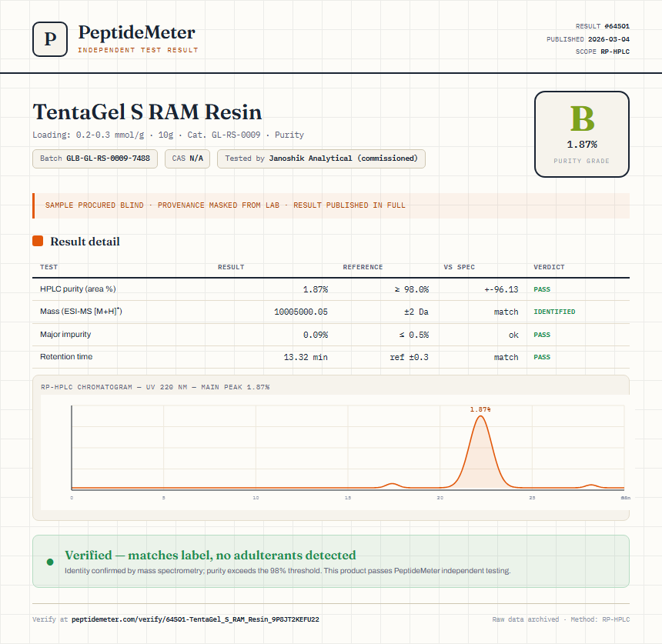
Task: Click the ≤ 0.5% reference cell
Action: (414, 335)
